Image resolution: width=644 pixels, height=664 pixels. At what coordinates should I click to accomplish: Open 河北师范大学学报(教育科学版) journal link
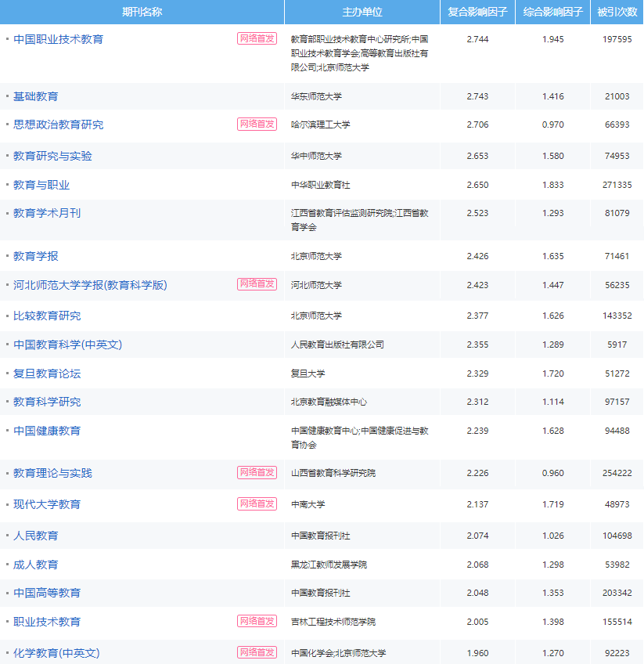tap(90, 285)
